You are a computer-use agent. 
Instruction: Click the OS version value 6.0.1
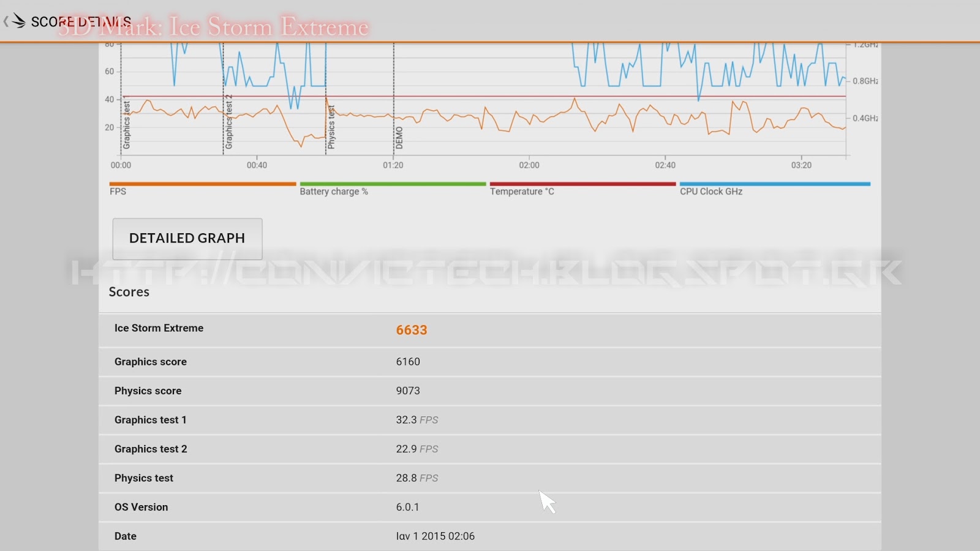[x=407, y=508]
